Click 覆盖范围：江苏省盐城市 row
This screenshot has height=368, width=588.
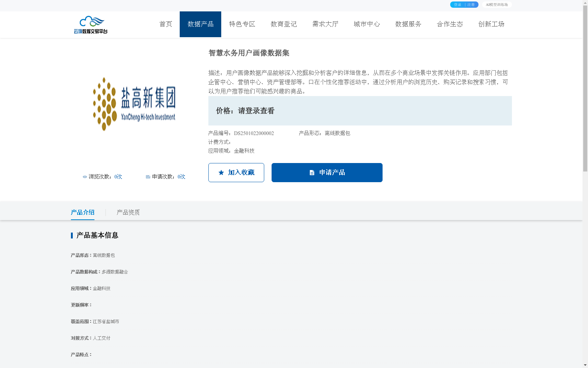(x=95, y=322)
